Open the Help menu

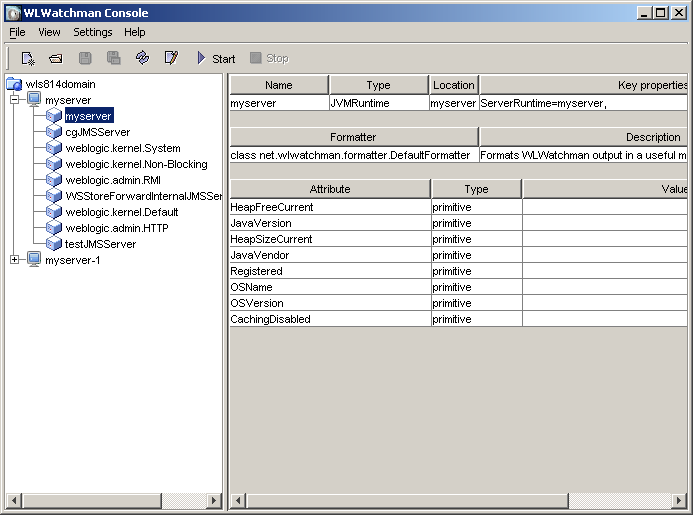point(135,32)
